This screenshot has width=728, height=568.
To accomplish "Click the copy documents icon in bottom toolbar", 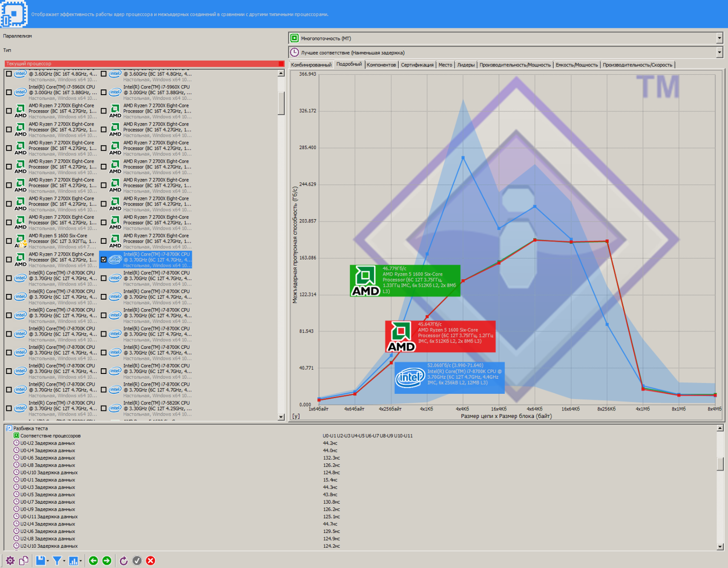I will pos(24,561).
